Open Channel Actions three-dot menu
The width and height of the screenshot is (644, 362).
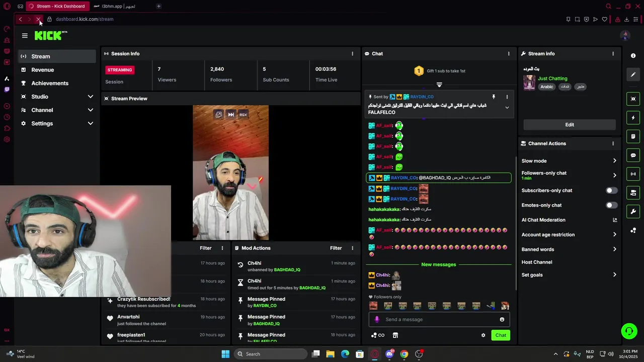[613, 143]
